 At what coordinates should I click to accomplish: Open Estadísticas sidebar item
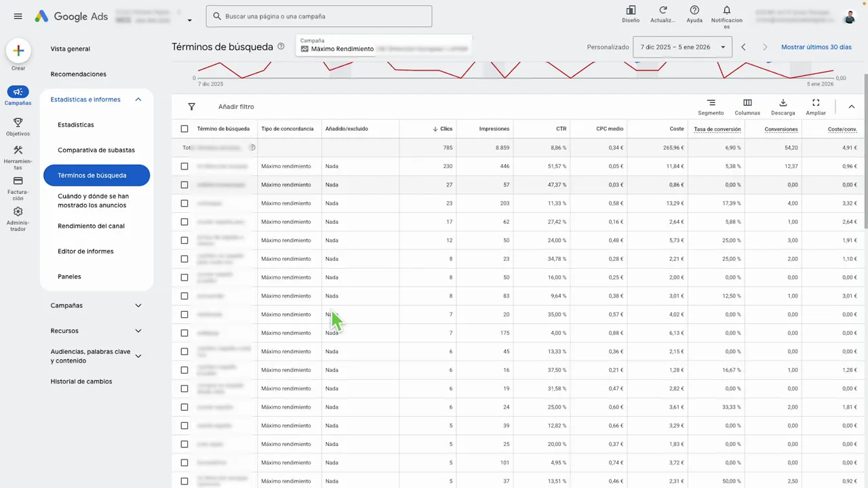(76, 125)
